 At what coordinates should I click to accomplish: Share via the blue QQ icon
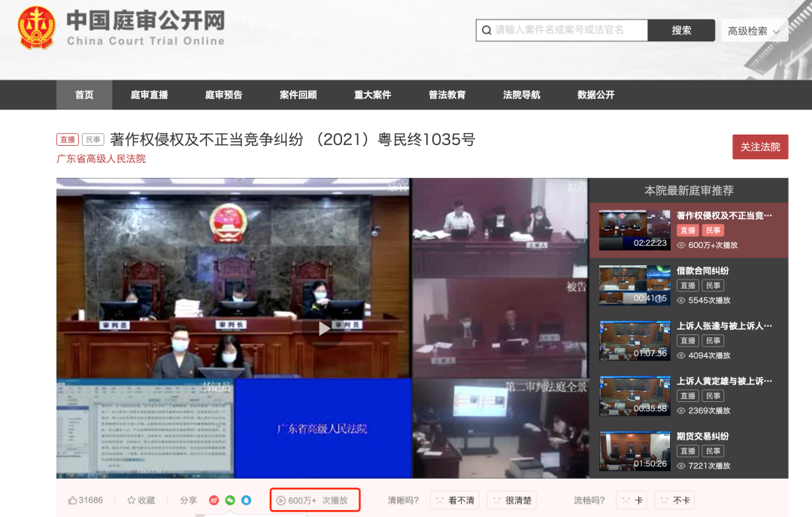247,500
